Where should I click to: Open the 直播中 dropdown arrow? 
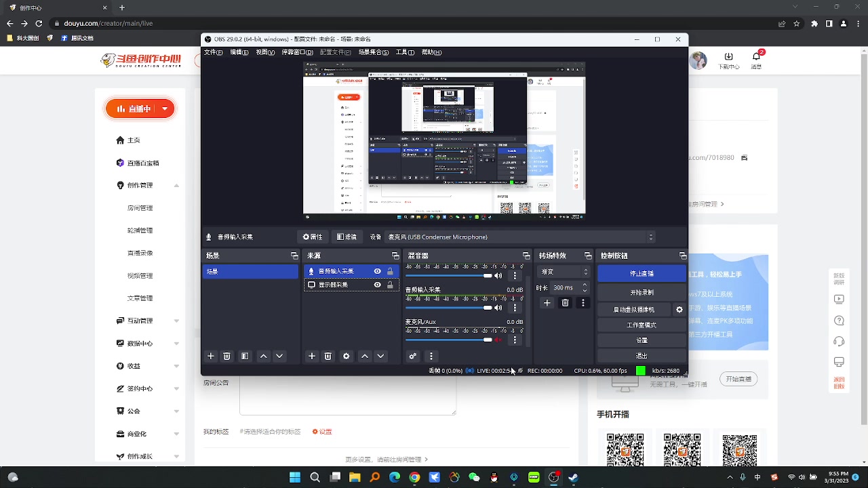pos(165,108)
